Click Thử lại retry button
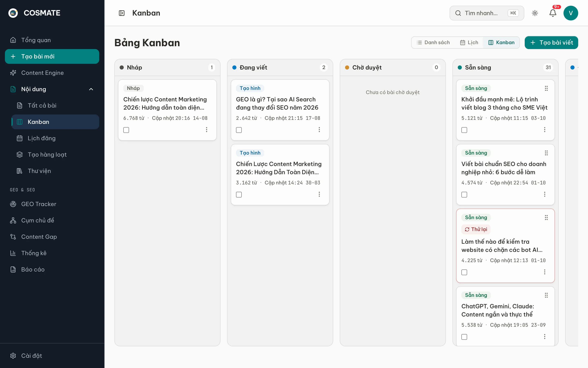The image size is (588, 368). (x=476, y=229)
